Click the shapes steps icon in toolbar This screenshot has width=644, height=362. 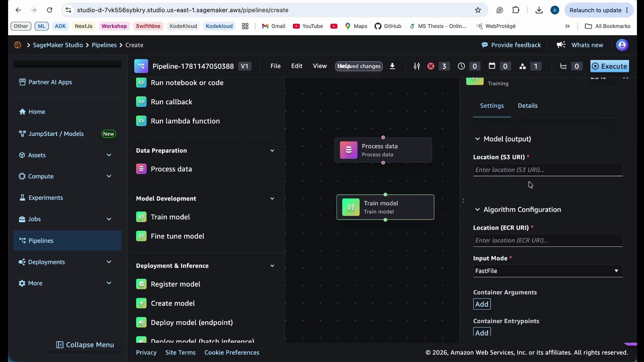(x=523, y=66)
